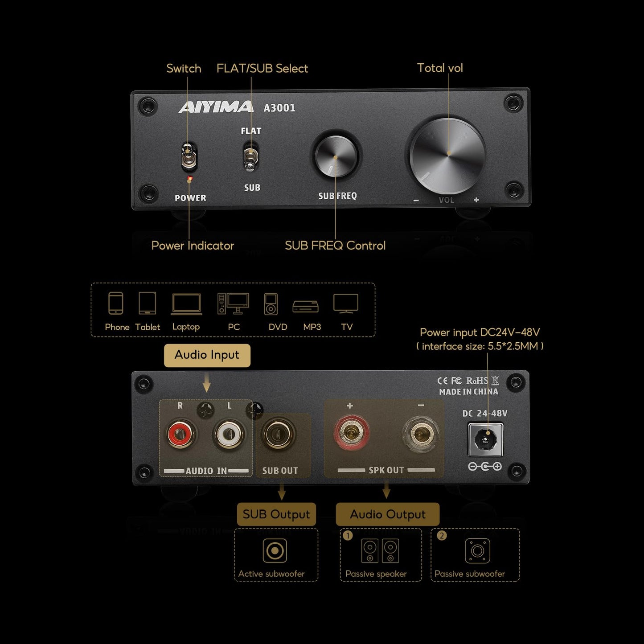The width and height of the screenshot is (644, 644).
Task: Click the Tablet device icon
Action: (x=147, y=304)
